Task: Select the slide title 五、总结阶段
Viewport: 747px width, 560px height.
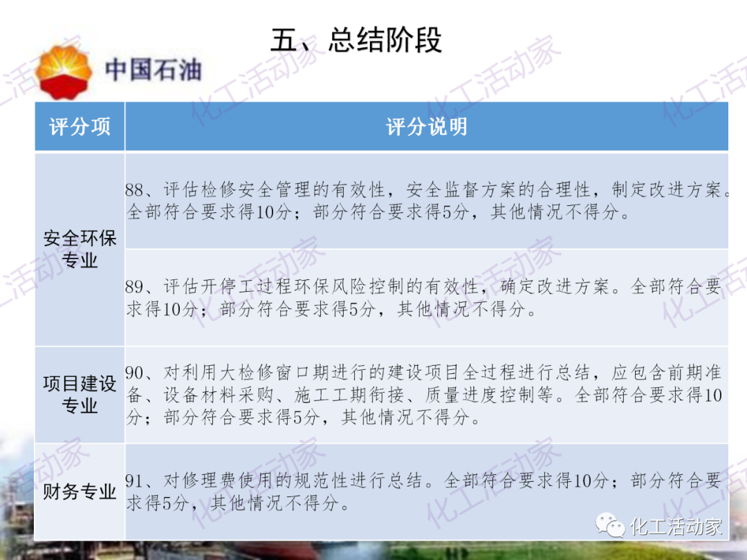Action: point(356,39)
